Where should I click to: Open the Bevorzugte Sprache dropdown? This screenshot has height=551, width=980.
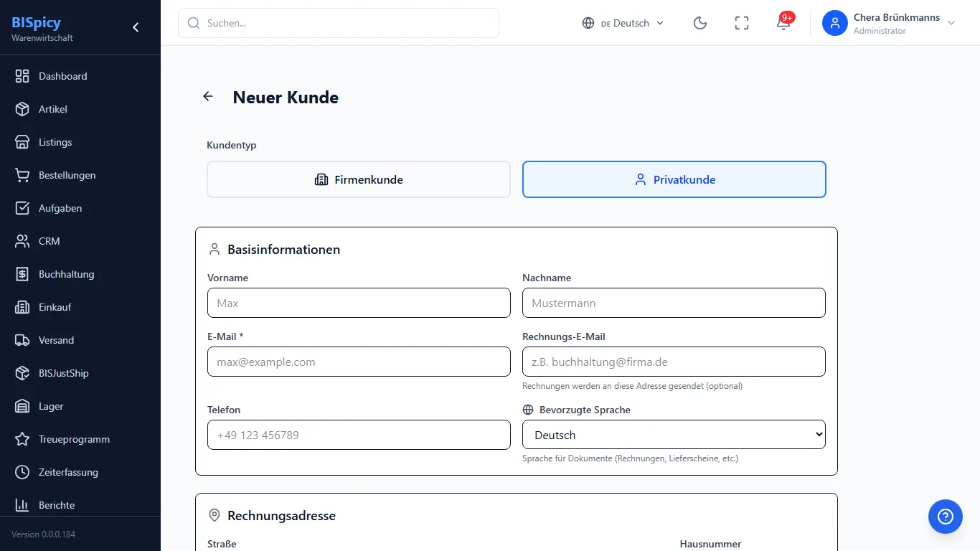pyautogui.click(x=674, y=435)
